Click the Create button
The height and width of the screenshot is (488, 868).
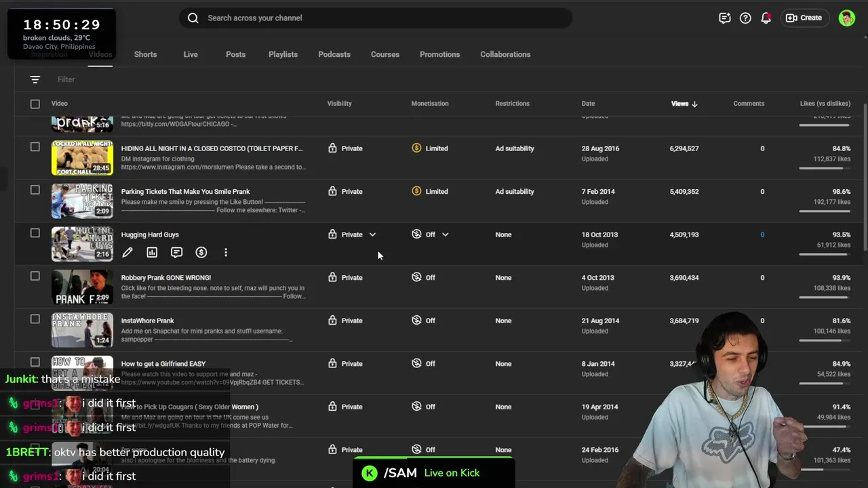[804, 18]
